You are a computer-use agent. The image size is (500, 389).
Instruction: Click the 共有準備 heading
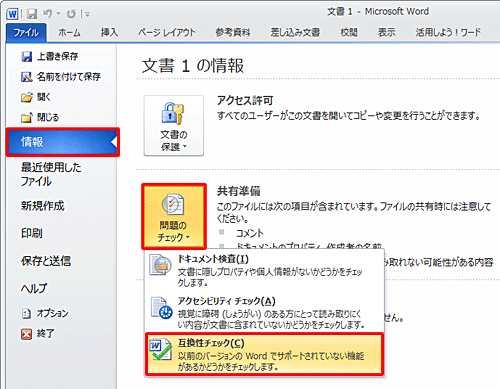pos(239,191)
